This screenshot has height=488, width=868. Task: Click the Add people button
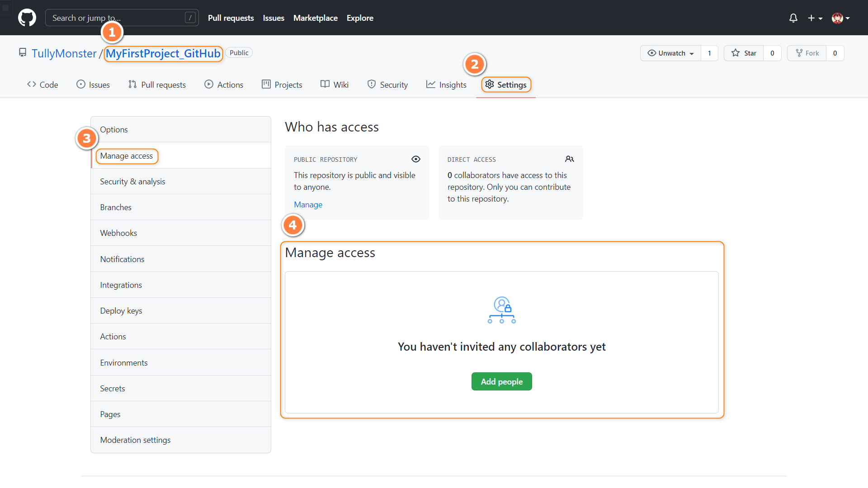pos(502,381)
